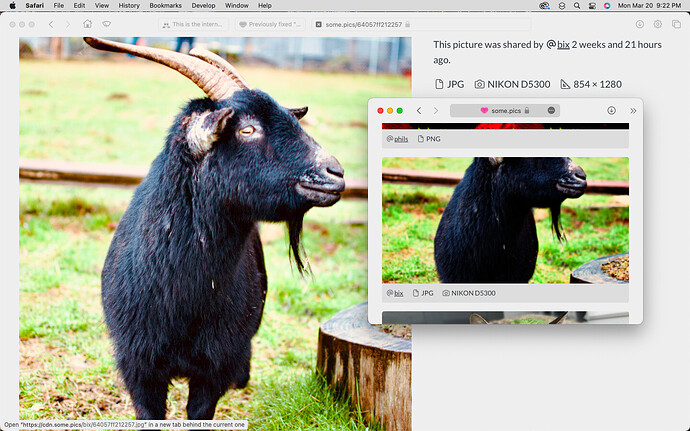Open the Develop menu
690x431 pixels.
[x=203, y=5]
